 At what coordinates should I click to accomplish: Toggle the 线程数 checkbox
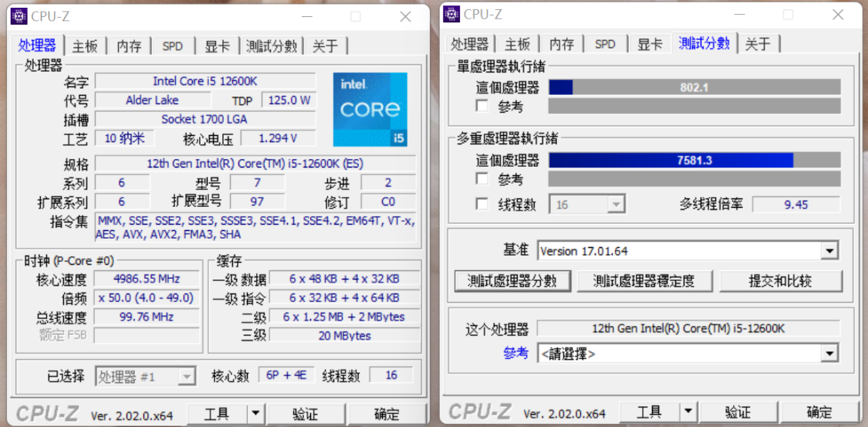pos(482,205)
